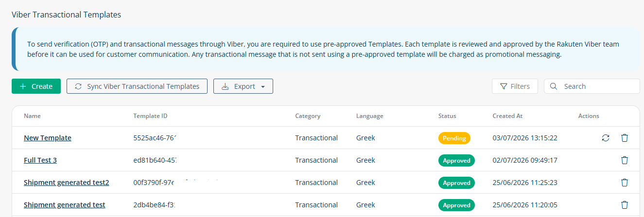Sort table by Status column header
This screenshot has height=217, width=644.
447,116
